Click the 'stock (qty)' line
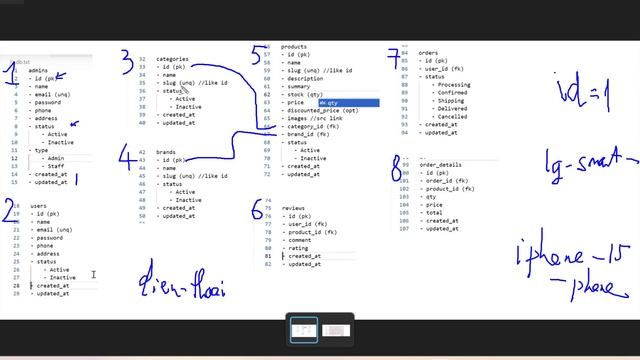 305,94
